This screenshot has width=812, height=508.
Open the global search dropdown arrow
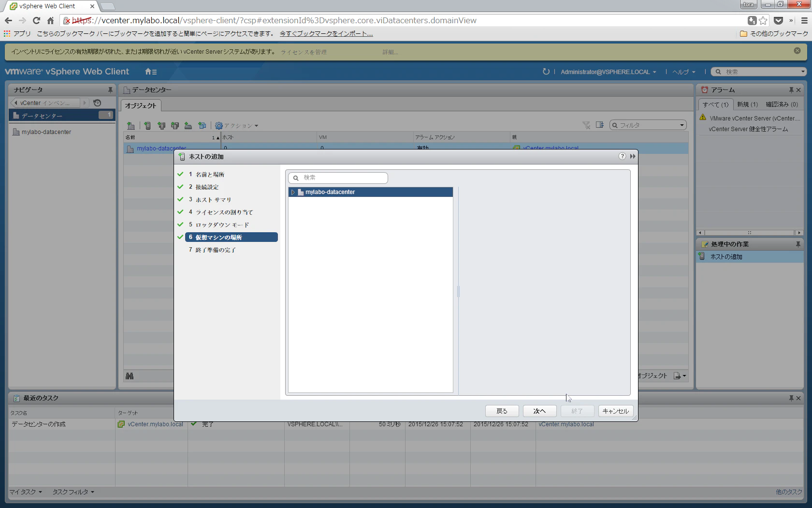click(x=803, y=72)
